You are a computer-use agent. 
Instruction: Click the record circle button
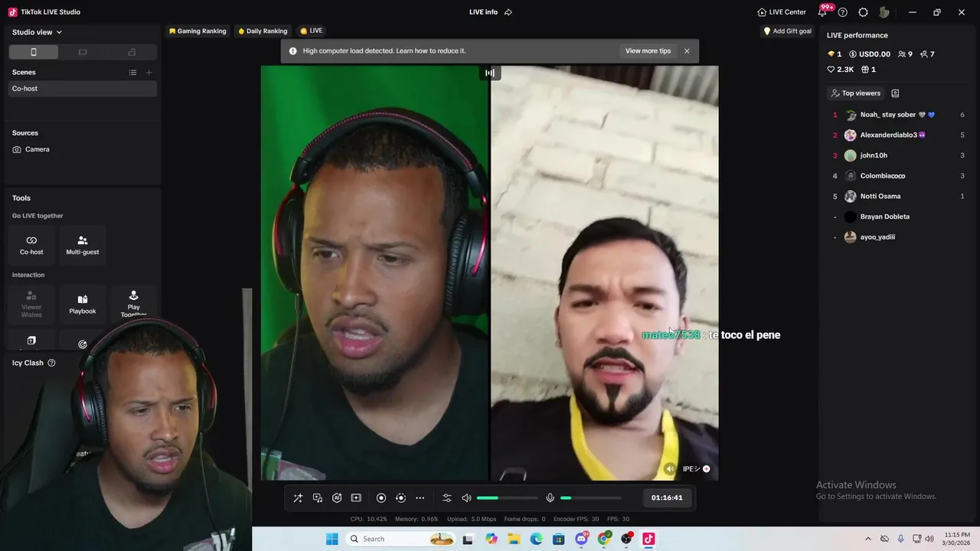(381, 498)
